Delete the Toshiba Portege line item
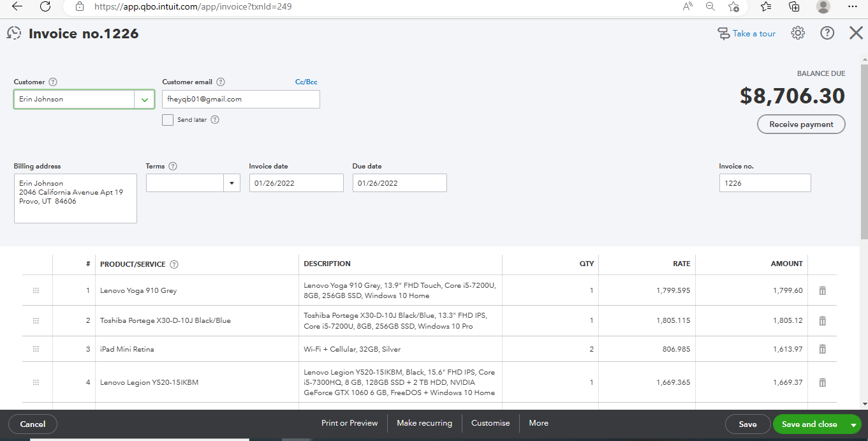 (822, 320)
